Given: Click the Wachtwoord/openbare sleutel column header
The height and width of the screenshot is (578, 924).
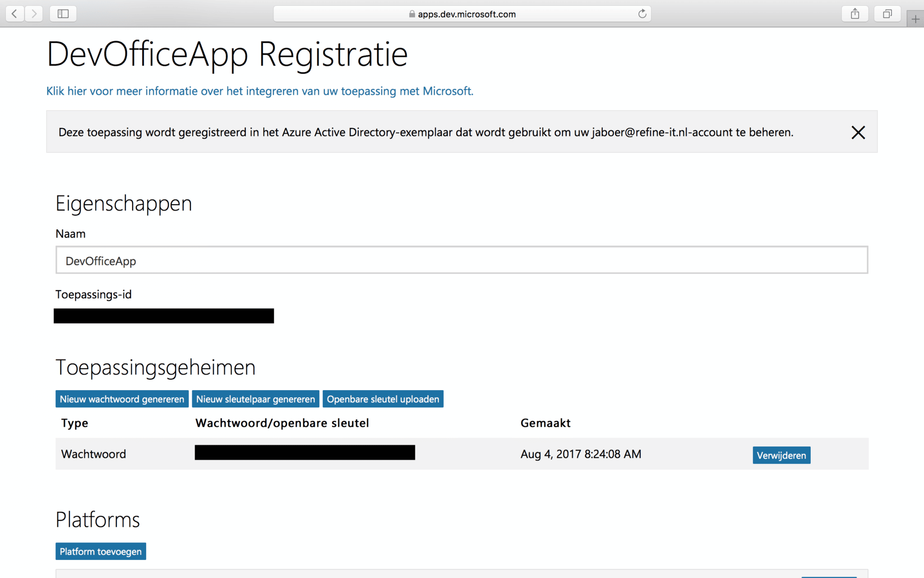Looking at the screenshot, I should click(282, 423).
